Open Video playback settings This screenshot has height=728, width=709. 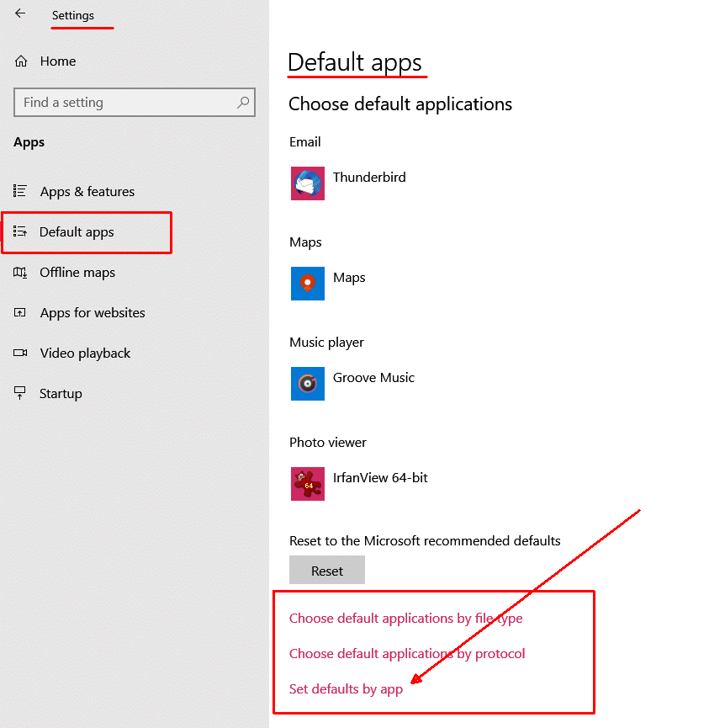[x=86, y=353]
